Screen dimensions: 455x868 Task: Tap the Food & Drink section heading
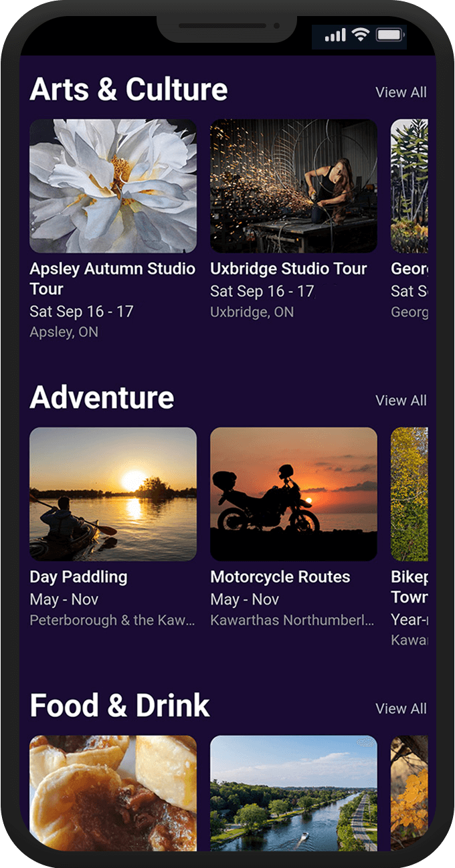tap(120, 706)
